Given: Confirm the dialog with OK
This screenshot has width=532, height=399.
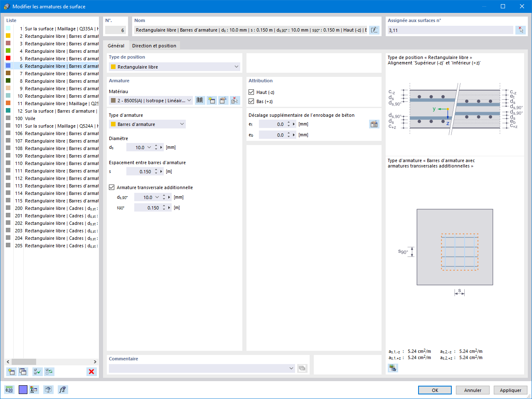Looking at the screenshot, I should point(435,390).
